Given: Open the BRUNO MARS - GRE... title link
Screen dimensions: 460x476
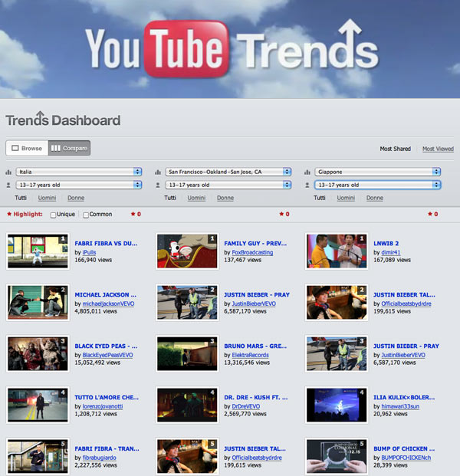Looking at the screenshot, I should 255,346.
